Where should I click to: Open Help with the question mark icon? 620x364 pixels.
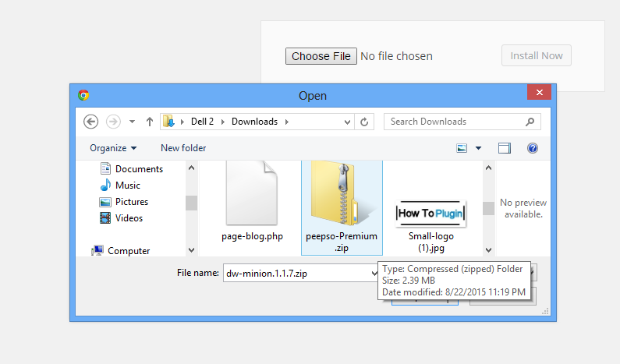tap(533, 148)
